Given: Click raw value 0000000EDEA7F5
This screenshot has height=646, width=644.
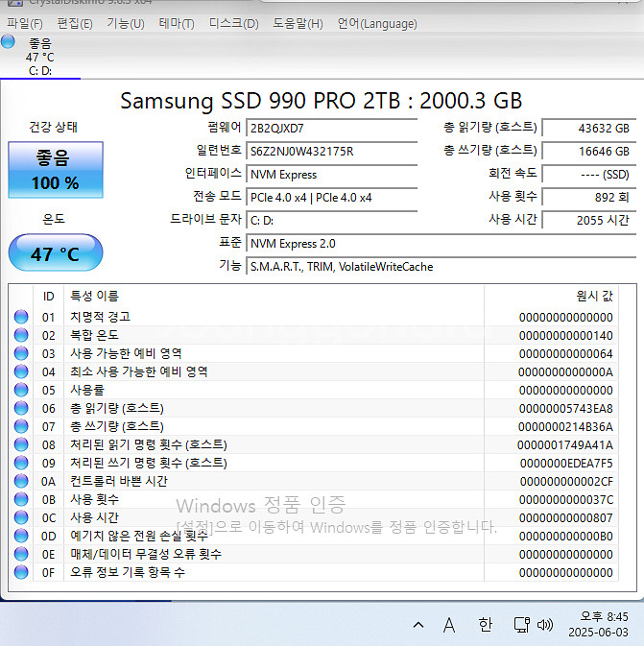Looking at the screenshot, I should tap(566, 463).
